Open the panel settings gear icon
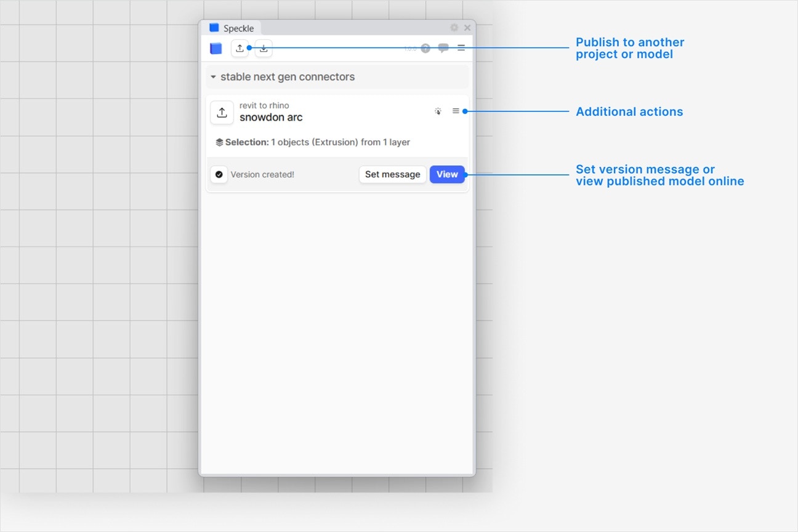 point(454,28)
